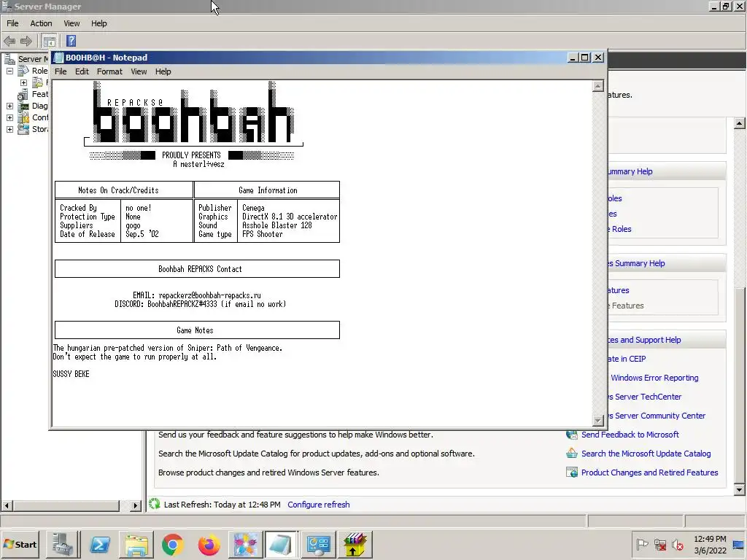Click the Server Manager Back arrow
Screen dimensions: 747x560
[x=9, y=41]
